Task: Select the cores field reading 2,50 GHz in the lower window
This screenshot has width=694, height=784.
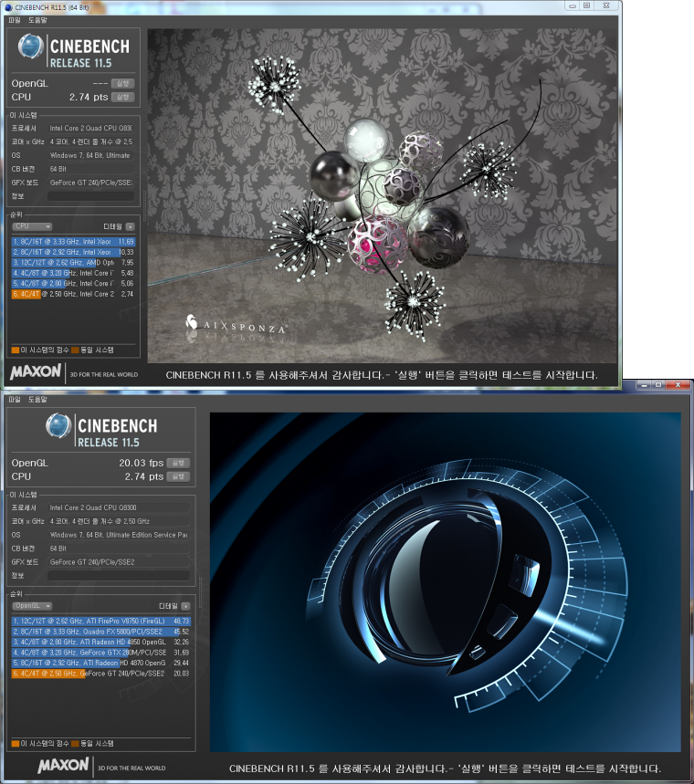Action: pos(119,521)
